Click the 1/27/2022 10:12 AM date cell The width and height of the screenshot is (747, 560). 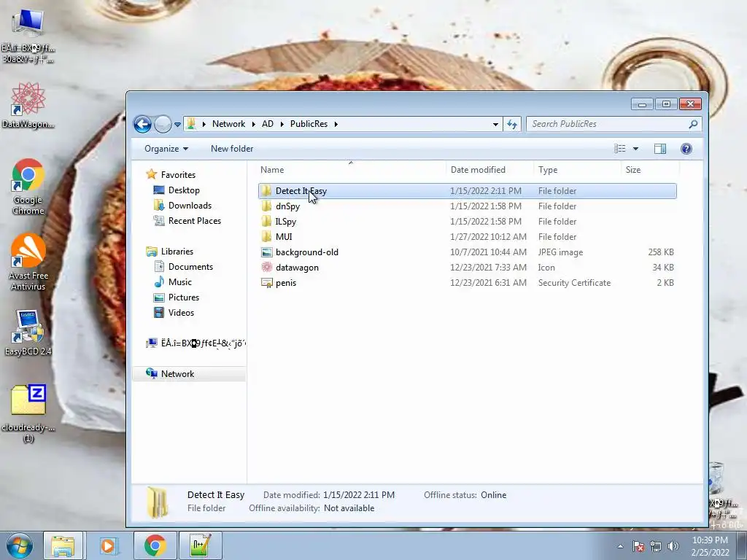488,237
